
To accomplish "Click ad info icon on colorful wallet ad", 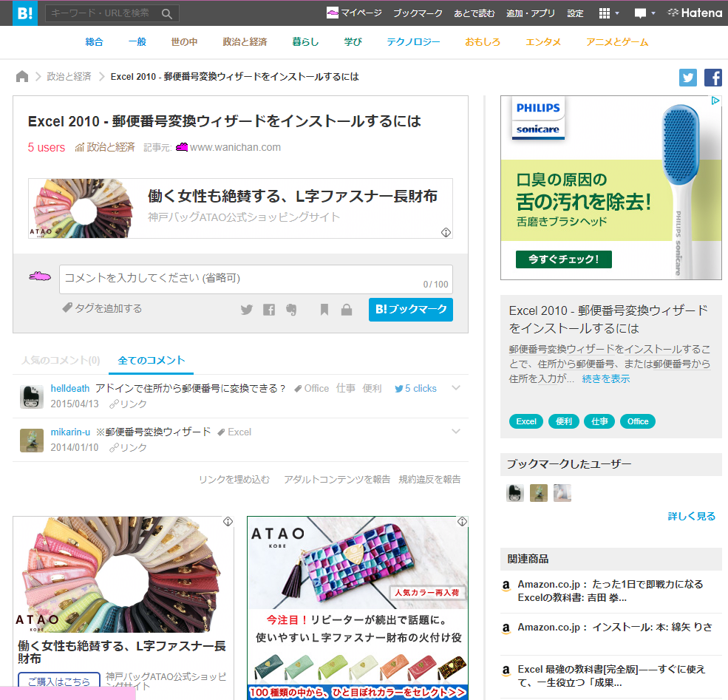I will [x=463, y=522].
